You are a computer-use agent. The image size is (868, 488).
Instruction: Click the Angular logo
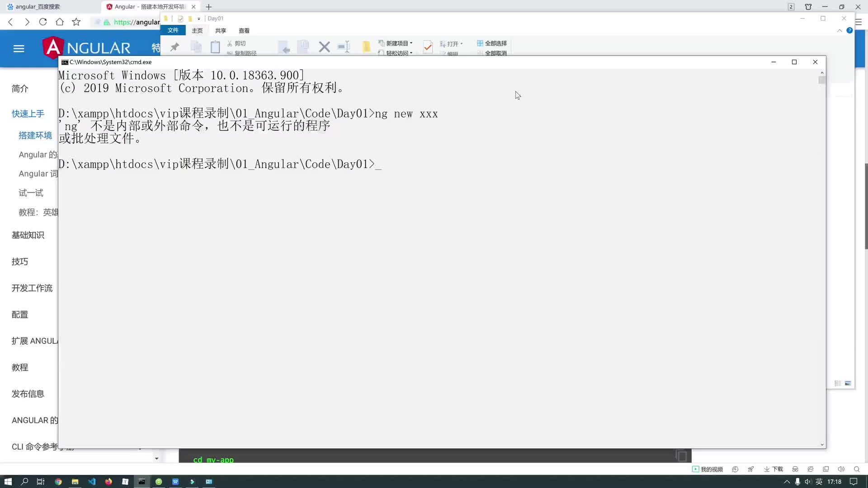[86, 47]
